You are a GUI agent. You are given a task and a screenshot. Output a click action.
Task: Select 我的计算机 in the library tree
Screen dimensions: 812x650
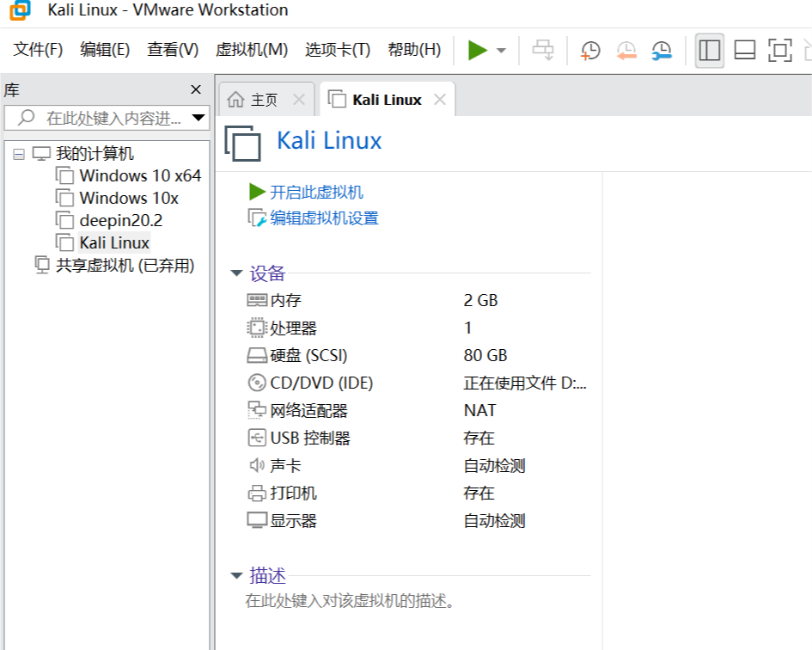coord(95,153)
